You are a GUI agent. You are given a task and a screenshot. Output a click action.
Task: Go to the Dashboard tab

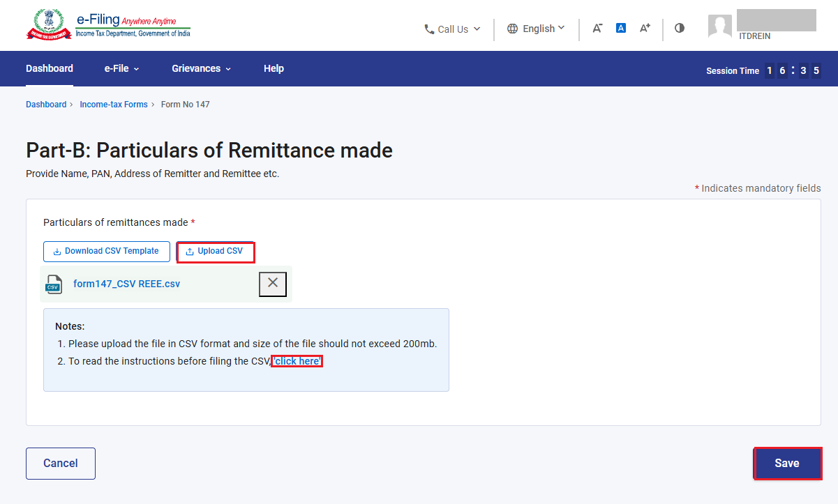pyautogui.click(x=50, y=68)
